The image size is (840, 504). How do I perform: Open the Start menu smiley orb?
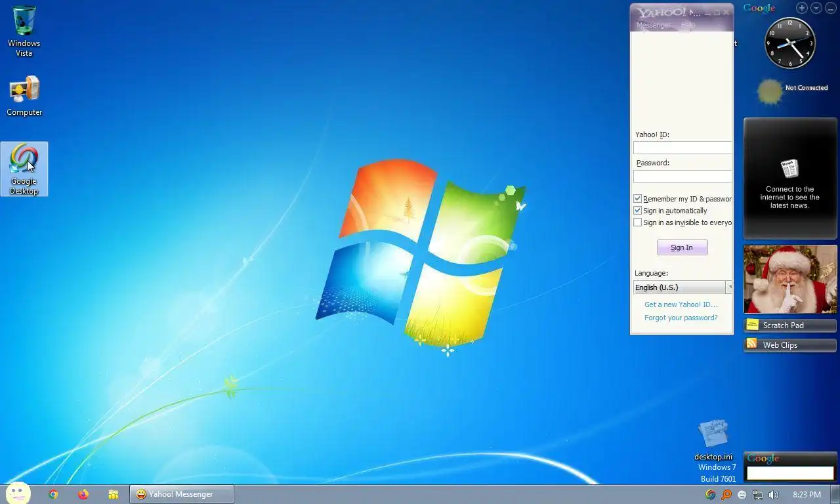(18, 494)
